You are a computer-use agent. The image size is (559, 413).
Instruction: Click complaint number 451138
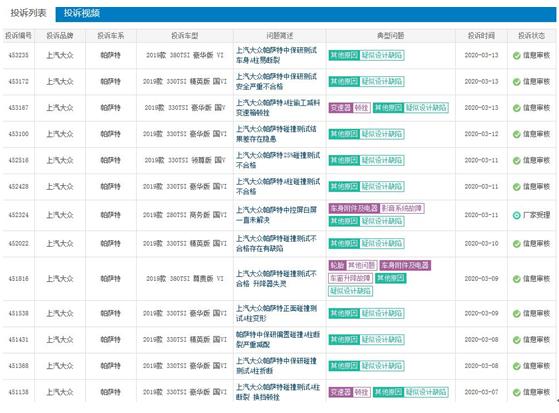click(x=19, y=392)
